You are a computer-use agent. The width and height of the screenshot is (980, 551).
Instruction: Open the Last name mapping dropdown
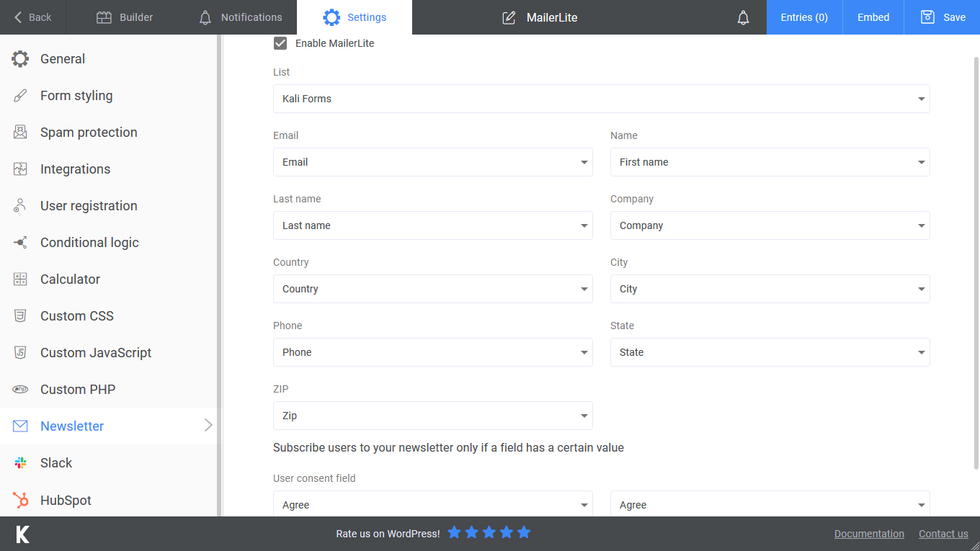(x=432, y=225)
